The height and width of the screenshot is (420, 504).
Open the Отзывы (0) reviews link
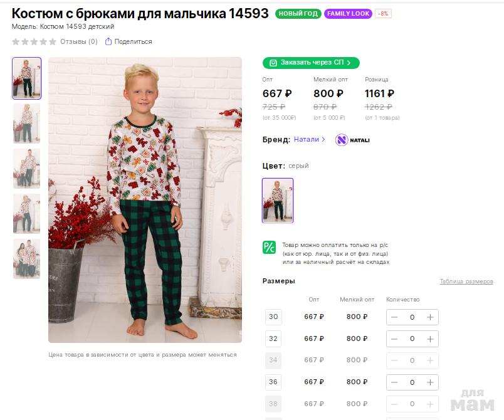(78, 42)
